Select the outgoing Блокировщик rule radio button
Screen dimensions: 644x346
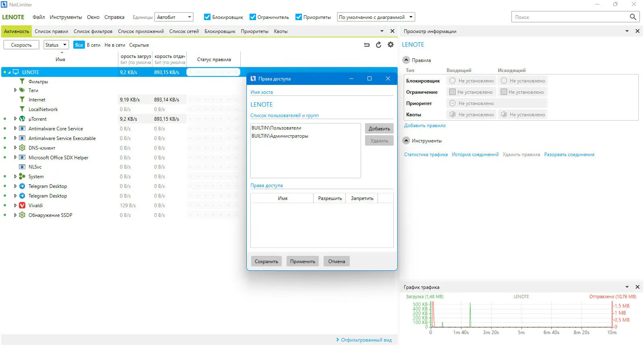pyautogui.click(x=504, y=80)
